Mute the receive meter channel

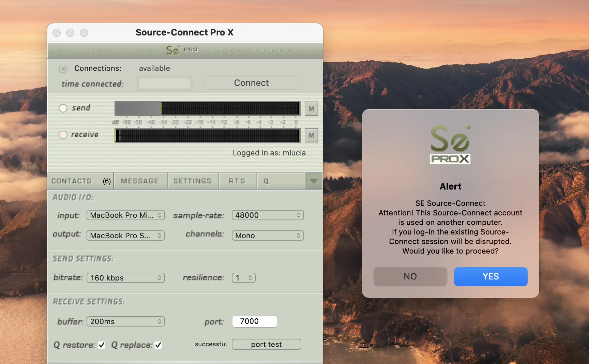[x=311, y=135]
